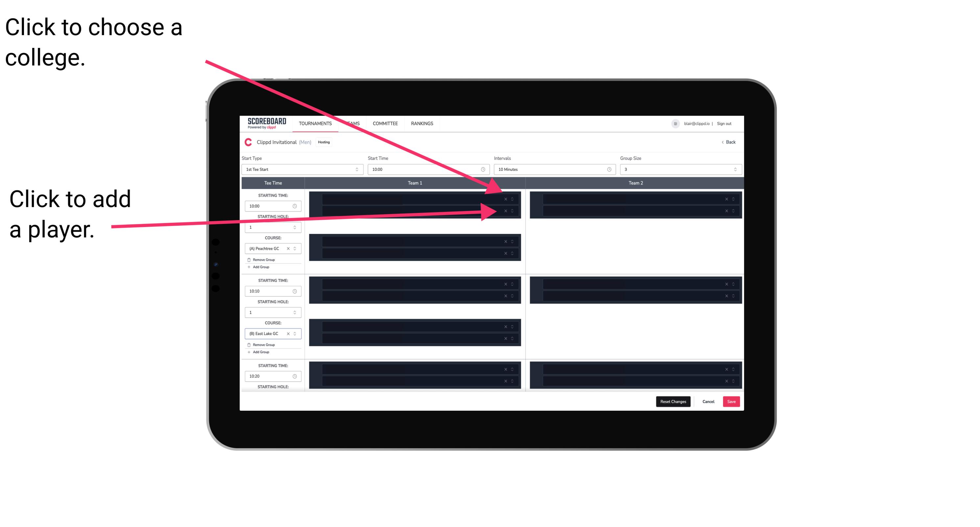Select the COMMITTEE menu item
This screenshot has height=527, width=980.
coord(386,124)
